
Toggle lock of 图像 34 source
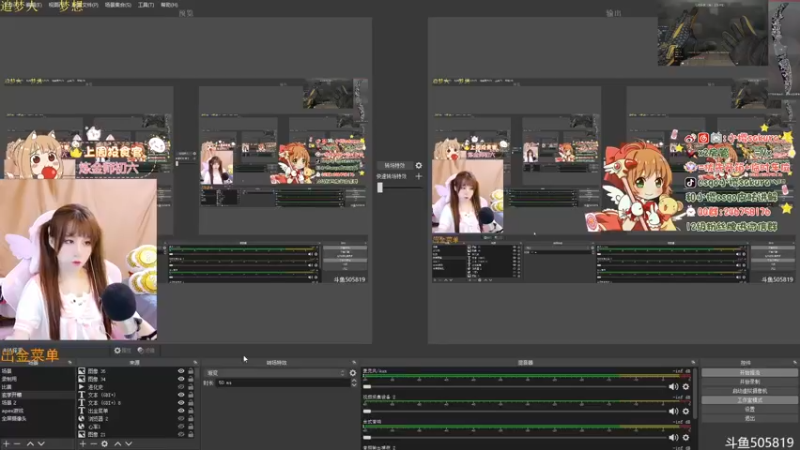(x=191, y=379)
